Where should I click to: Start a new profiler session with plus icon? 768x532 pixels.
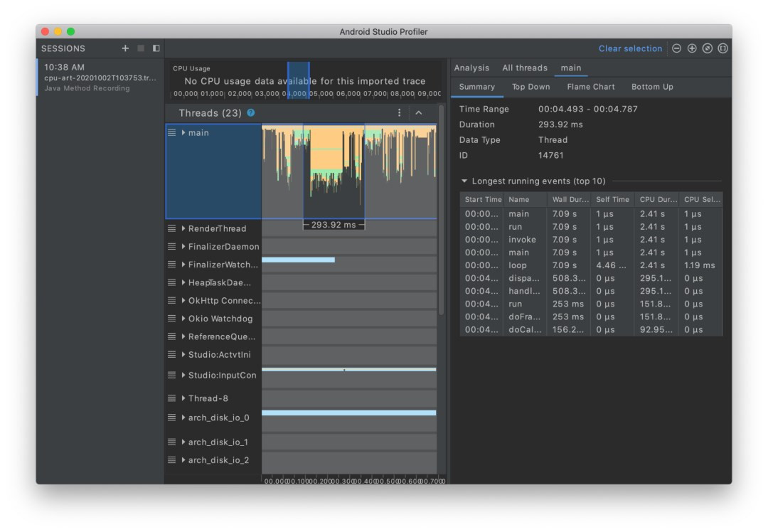click(125, 48)
